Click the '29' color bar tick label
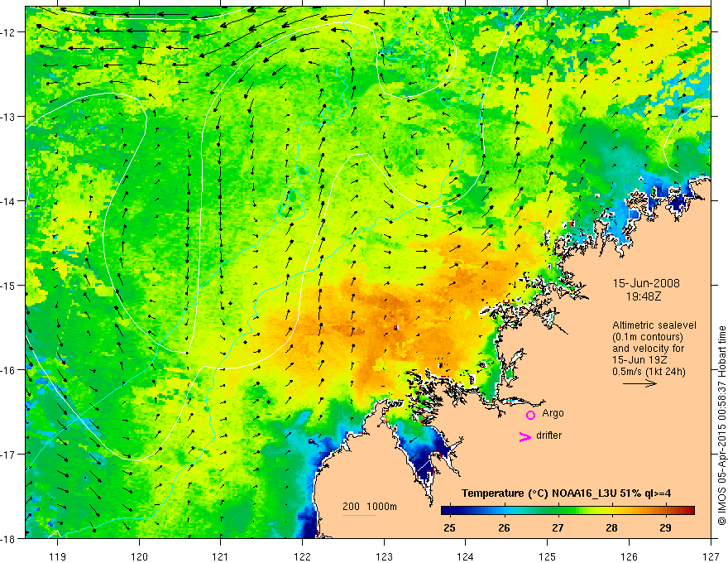728x563 pixels. (665, 528)
